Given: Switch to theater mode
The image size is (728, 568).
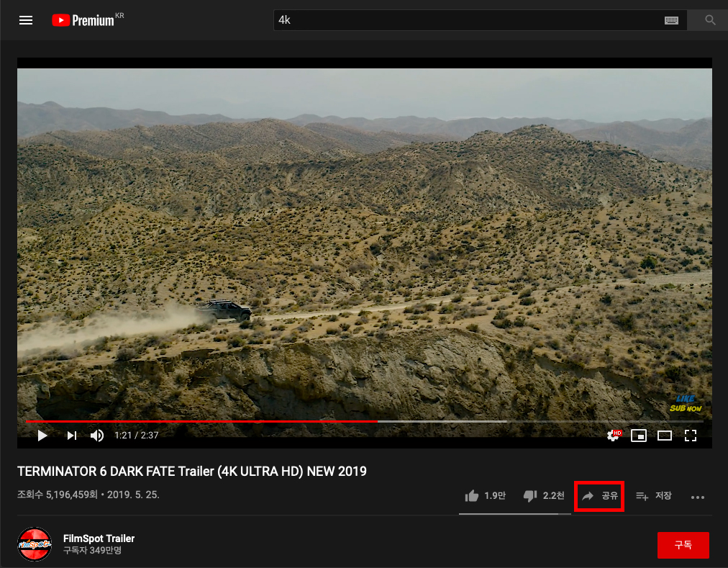Looking at the screenshot, I should (x=665, y=436).
